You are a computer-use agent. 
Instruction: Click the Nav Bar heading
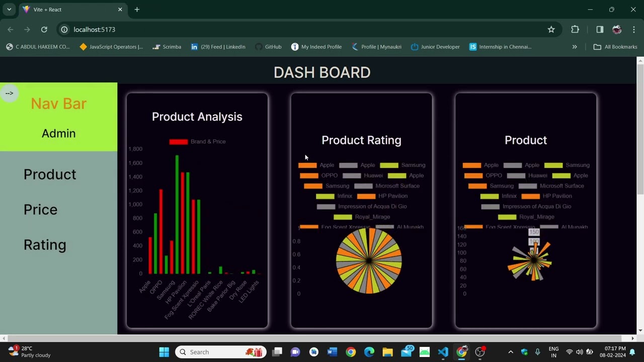click(58, 104)
